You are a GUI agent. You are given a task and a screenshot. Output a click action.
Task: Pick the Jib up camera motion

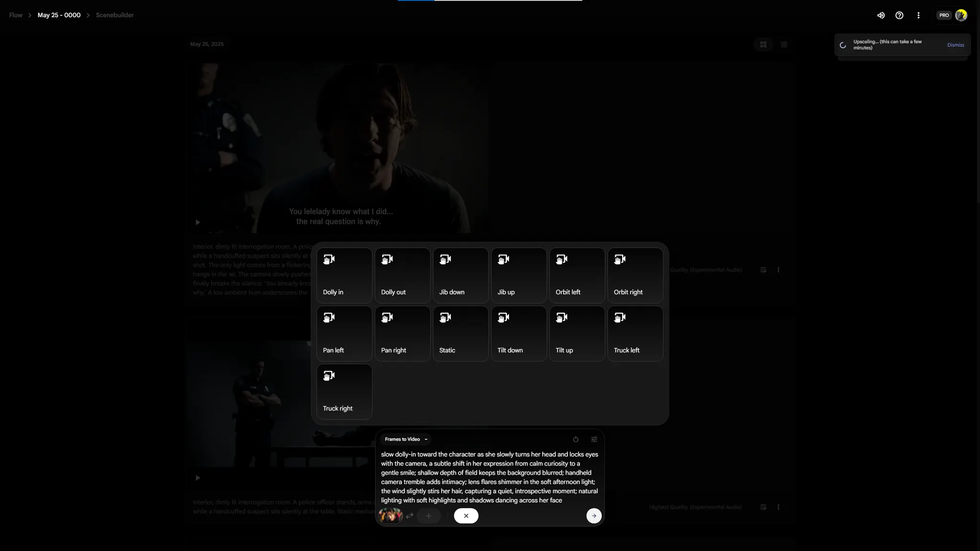[x=518, y=275]
